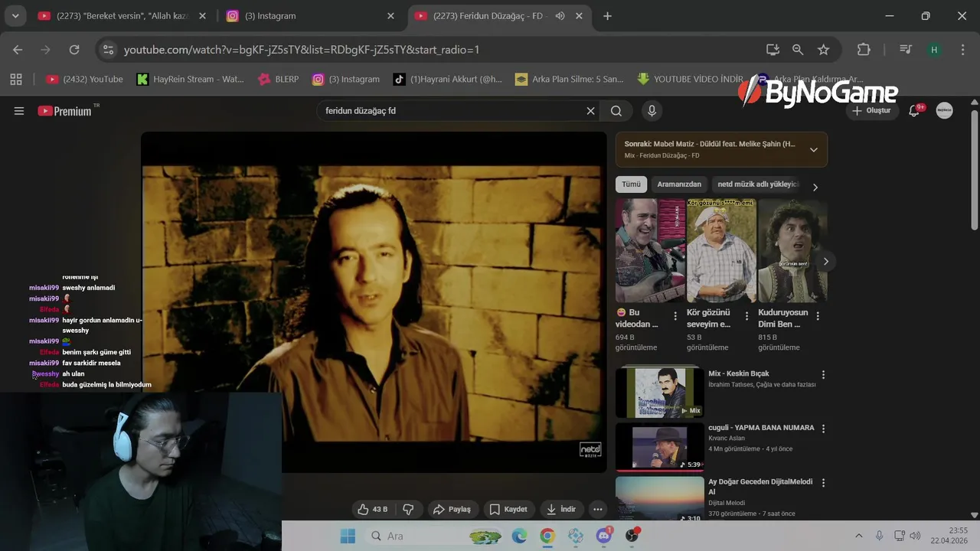Open '(2432) YouTube' bookmark
Viewport: 980px width, 551px height.
point(84,79)
